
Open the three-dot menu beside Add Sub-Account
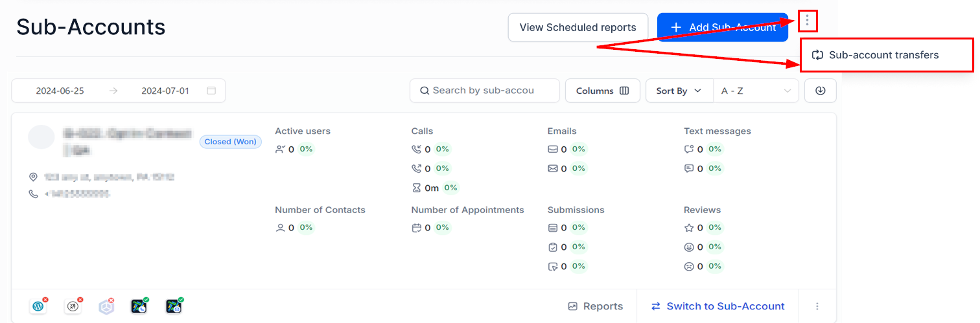pyautogui.click(x=807, y=21)
